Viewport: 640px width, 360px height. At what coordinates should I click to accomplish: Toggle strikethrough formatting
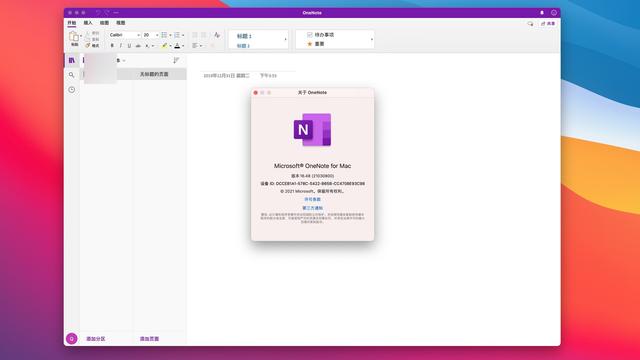(138, 46)
